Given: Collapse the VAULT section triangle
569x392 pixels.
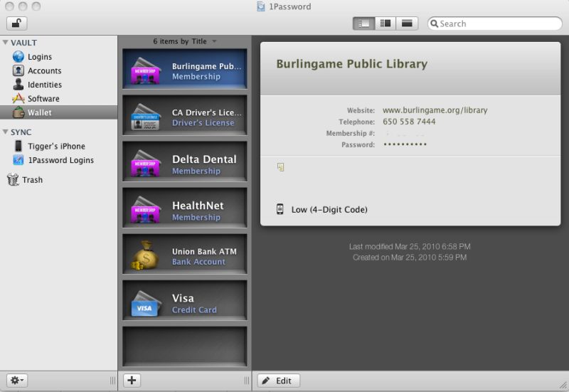Looking at the screenshot, I should 5,43.
